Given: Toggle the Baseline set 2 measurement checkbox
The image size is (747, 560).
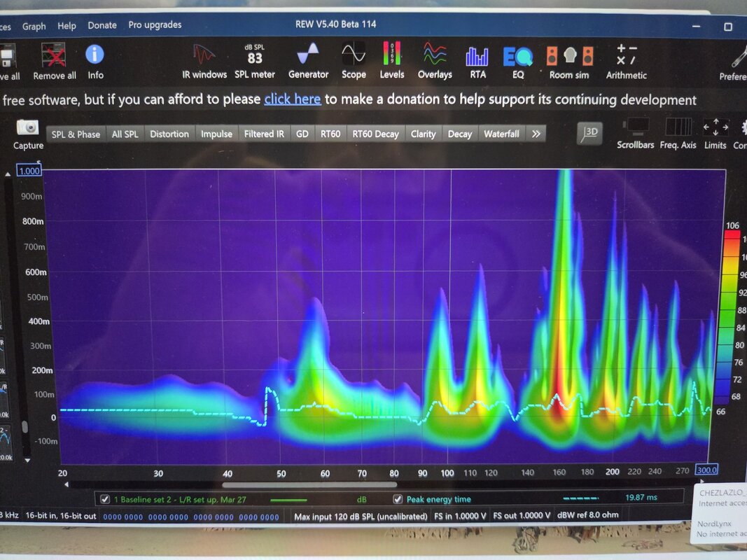Looking at the screenshot, I should click(x=105, y=499).
